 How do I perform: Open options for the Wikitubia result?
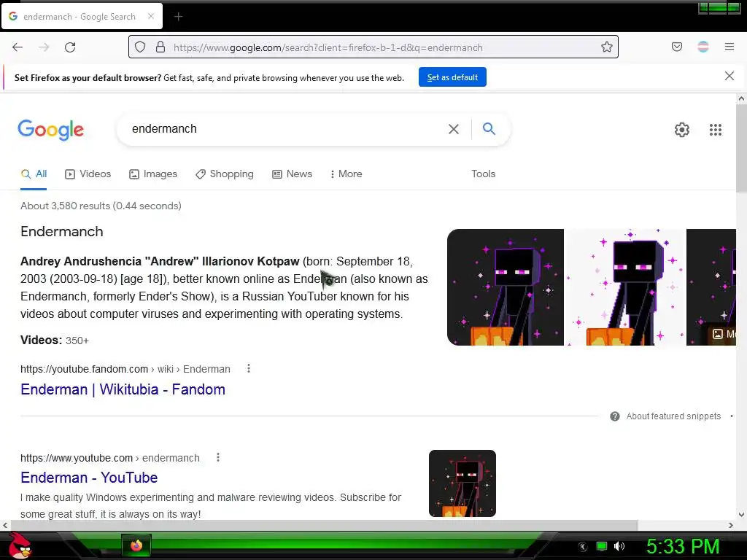point(248,368)
